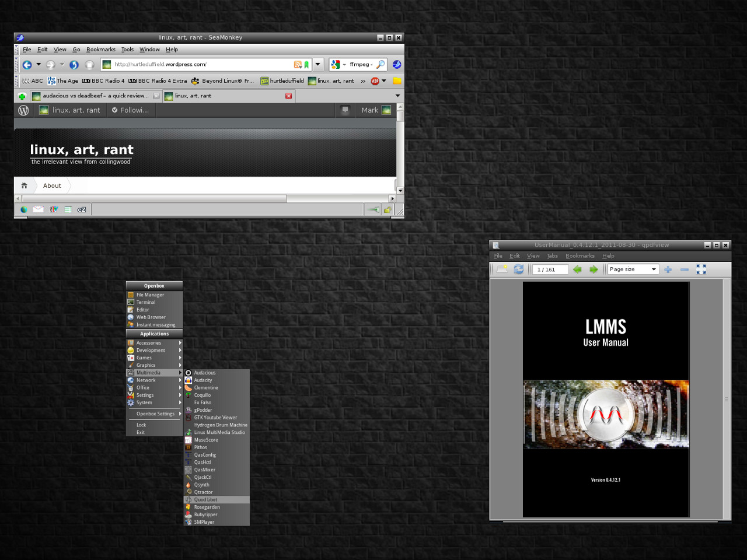This screenshot has height=560, width=747.
Task: Zoom out with minus icon in qpdfview
Action: [685, 269]
